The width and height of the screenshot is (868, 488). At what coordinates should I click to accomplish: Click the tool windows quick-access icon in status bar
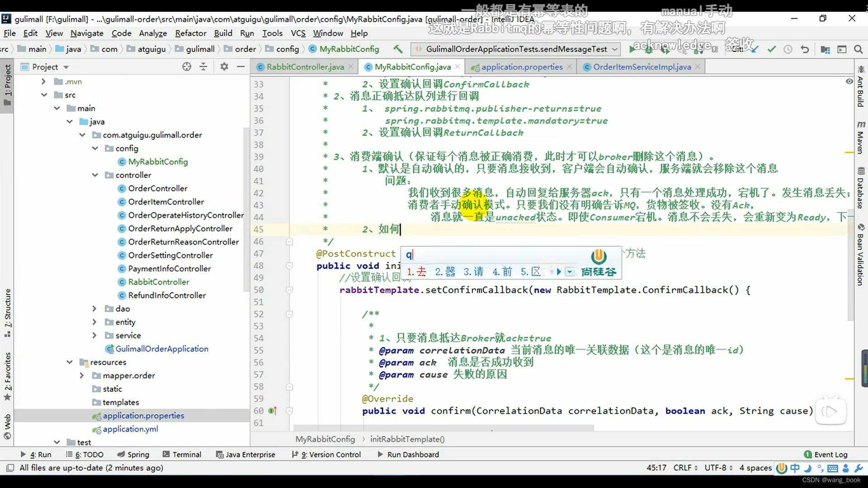point(9,468)
